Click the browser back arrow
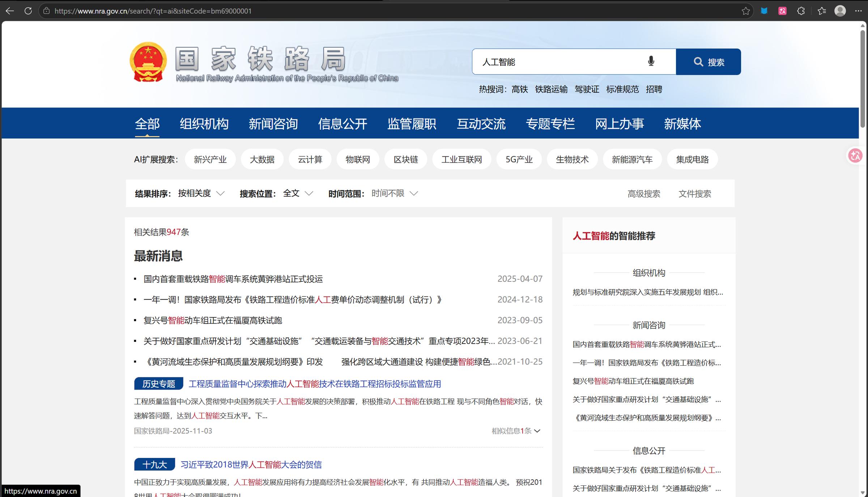 [10, 11]
